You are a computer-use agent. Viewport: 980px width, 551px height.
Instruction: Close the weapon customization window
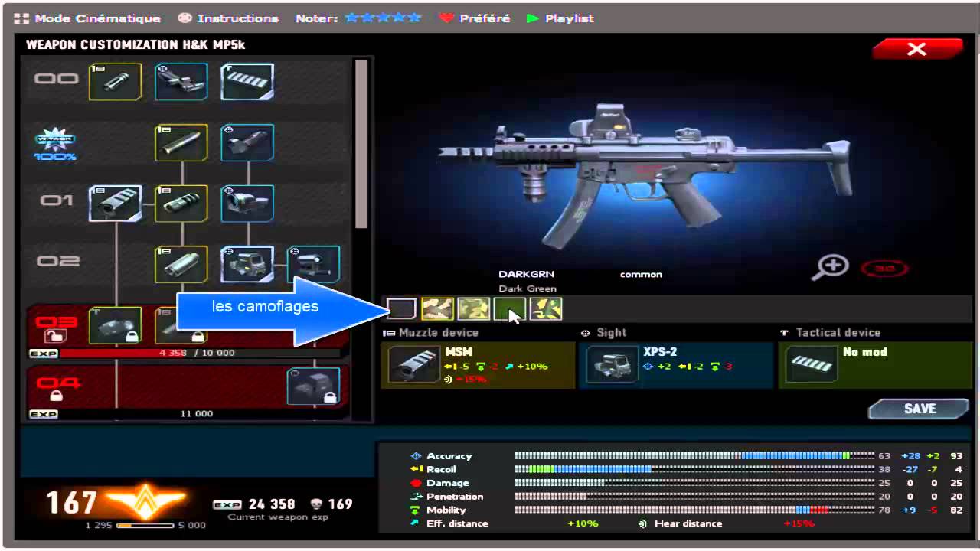pyautogui.click(x=917, y=50)
